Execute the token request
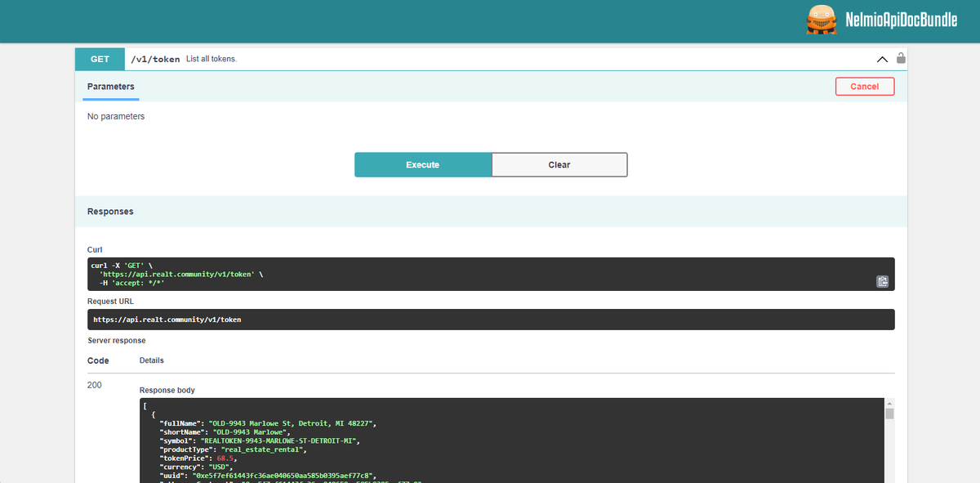 [423, 164]
